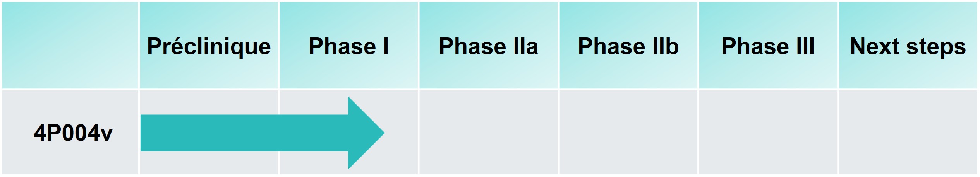Click divider between Phase III and Next steps headers
The image size is (980, 177).
pos(838,45)
